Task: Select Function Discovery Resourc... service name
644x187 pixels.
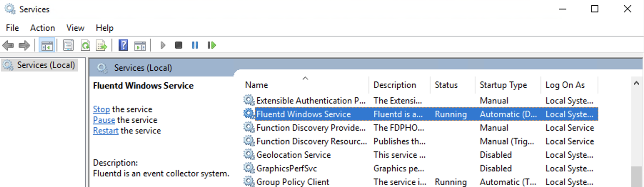Action: coord(312,141)
